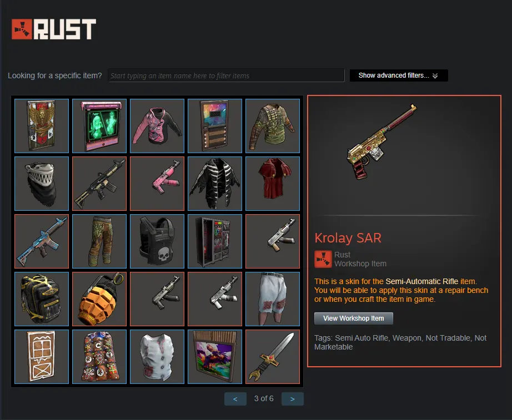
Task: Choose the red velvet shirt item
Action: 273,184
